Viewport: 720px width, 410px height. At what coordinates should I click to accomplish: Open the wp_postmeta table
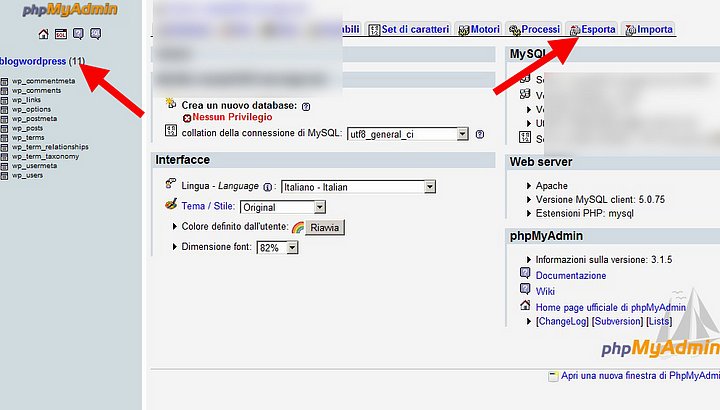tap(34, 119)
